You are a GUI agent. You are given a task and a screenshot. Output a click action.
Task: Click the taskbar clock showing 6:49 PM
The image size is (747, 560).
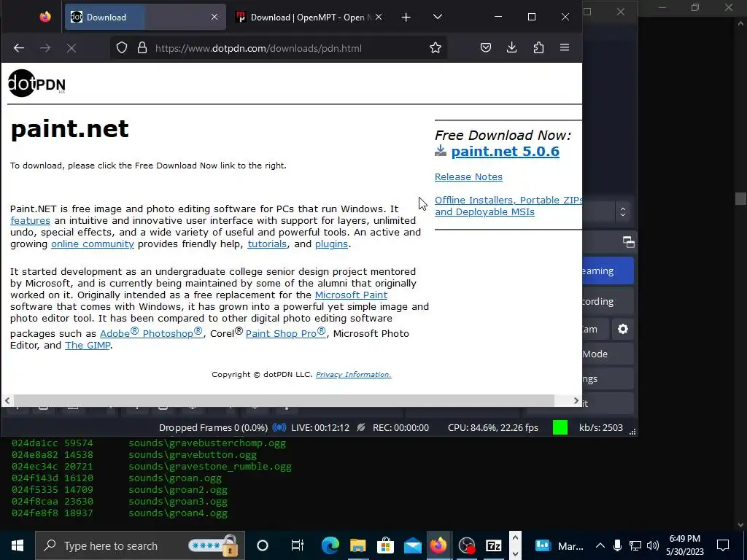(684, 545)
